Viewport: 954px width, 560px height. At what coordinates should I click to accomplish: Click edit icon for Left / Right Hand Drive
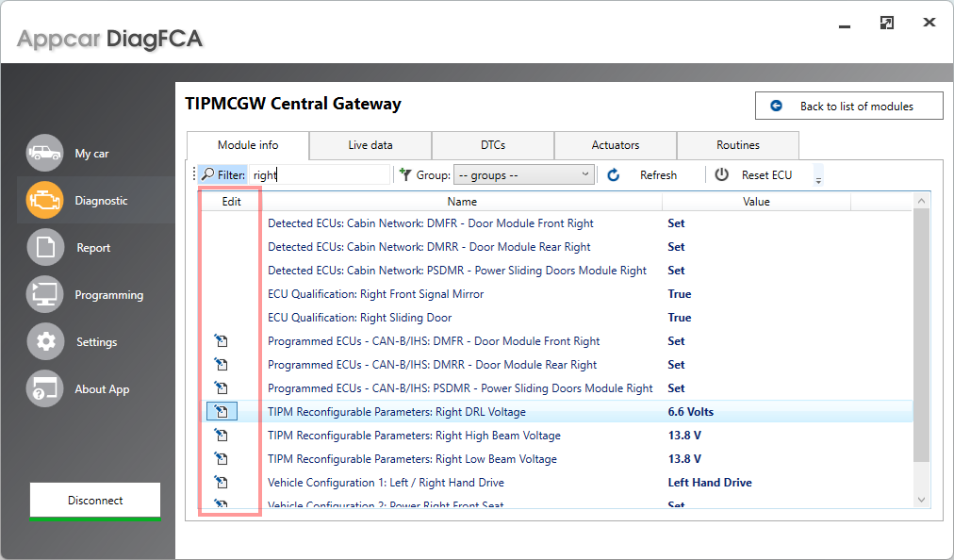(x=221, y=482)
